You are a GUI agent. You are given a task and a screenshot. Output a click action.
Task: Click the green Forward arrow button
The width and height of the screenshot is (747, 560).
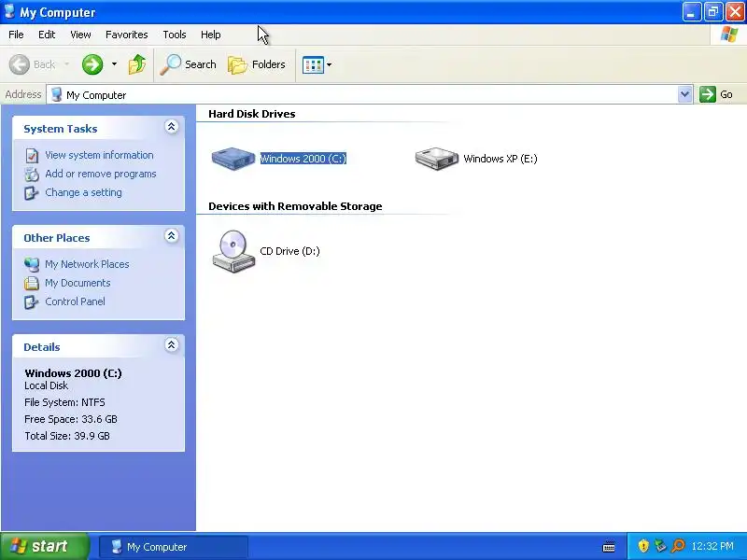pyautogui.click(x=92, y=64)
